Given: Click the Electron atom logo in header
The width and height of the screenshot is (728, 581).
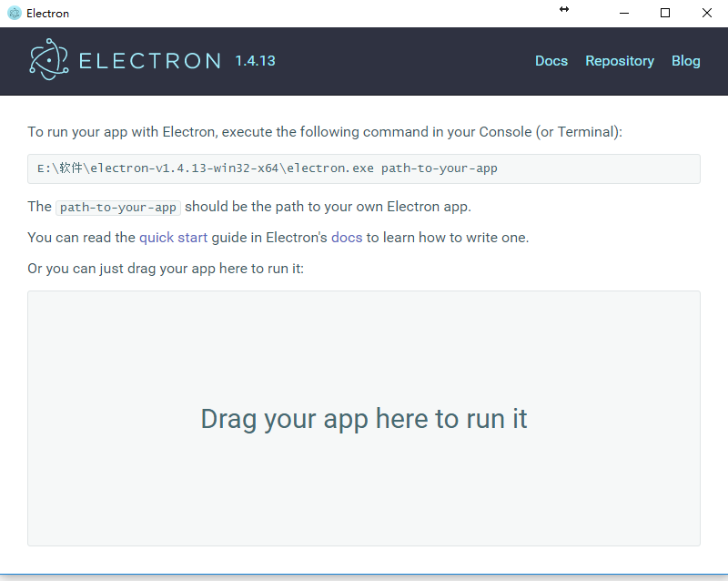Looking at the screenshot, I should 49,60.
